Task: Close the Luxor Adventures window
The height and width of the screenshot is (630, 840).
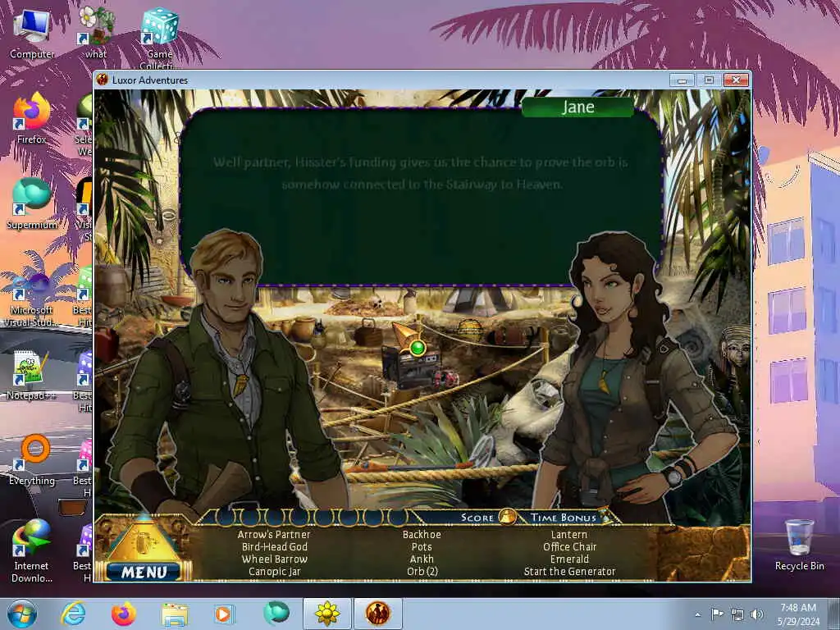Action: [x=736, y=80]
